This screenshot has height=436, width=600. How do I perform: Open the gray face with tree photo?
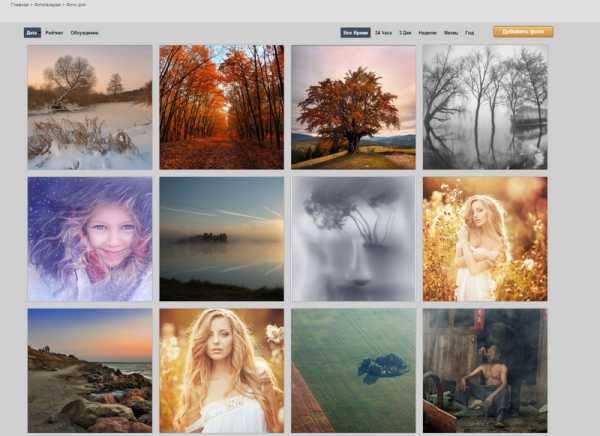353,239
